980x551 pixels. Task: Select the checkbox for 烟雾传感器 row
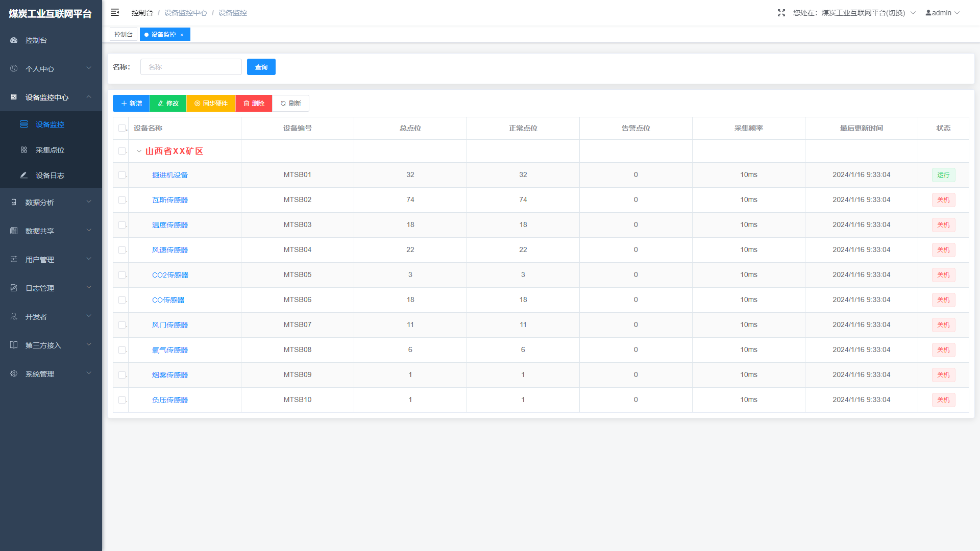click(x=121, y=375)
